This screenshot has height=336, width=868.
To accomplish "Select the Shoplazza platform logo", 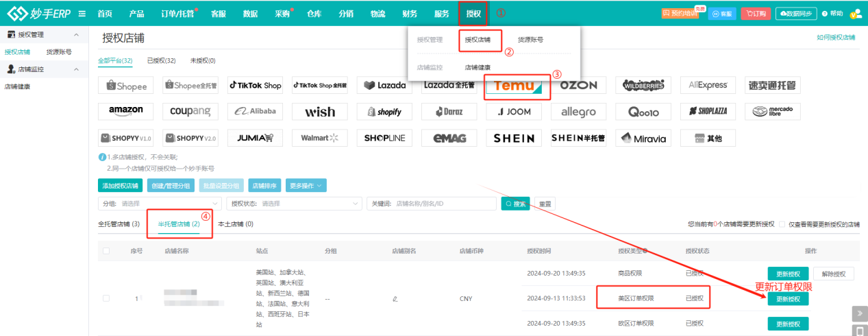I will [x=708, y=111].
